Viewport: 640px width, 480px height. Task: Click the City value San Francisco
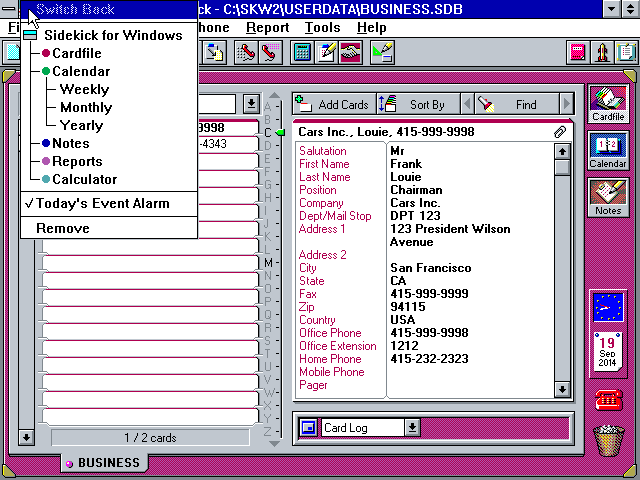431,268
